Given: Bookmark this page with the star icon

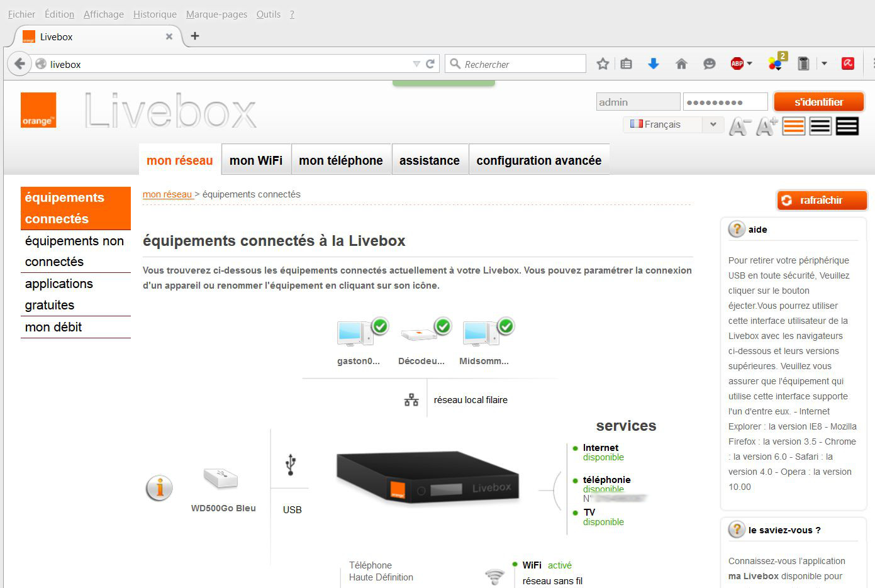Looking at the screenshot, I should 603,64.
